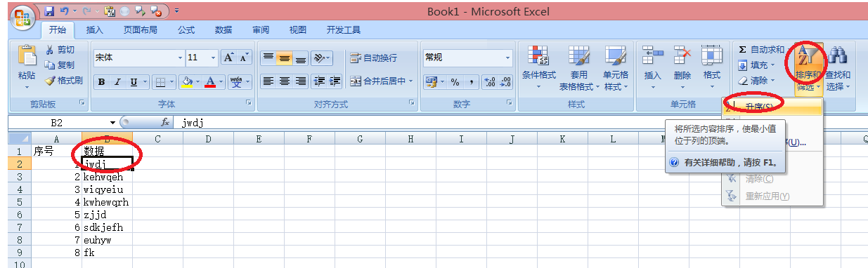
Task: Open the number format 常规 dropdown
Action: click(x=507, y=58)
